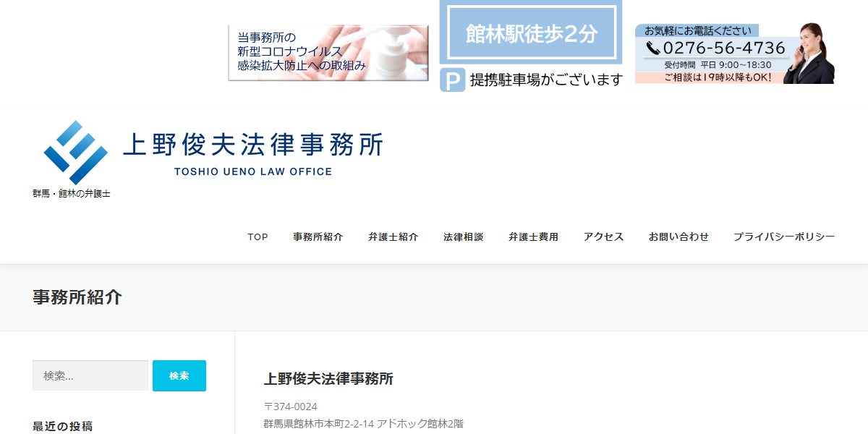The image size is (868, 434).
Task: Open the 弁護士費用 fees page
Action: click(x=533, y=237)
